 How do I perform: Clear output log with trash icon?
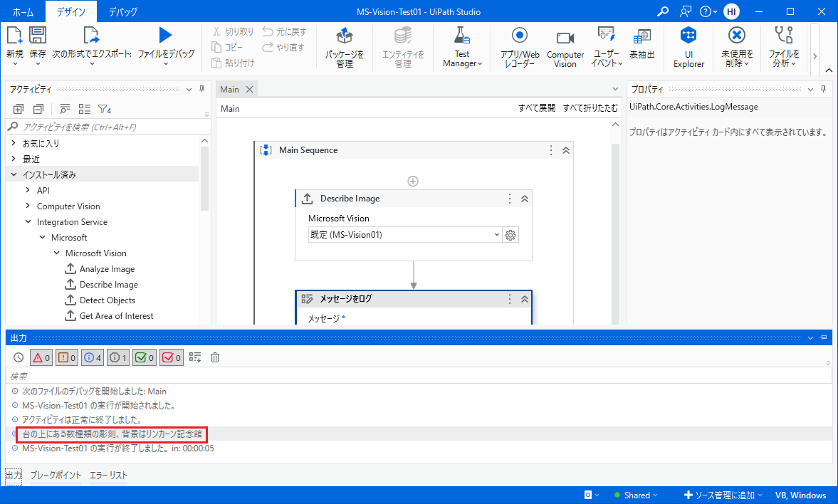(x=215, y=357)
